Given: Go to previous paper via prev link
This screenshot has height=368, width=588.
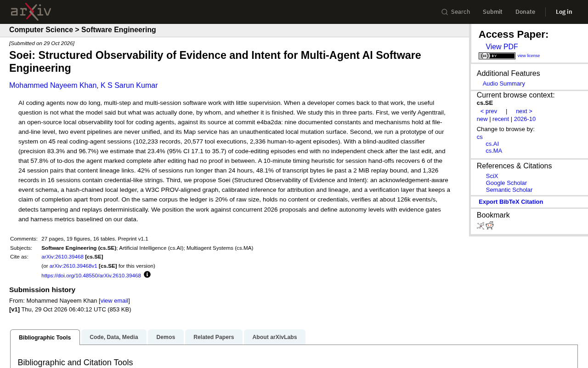Looking at the screenshot, I should point(489,111).
